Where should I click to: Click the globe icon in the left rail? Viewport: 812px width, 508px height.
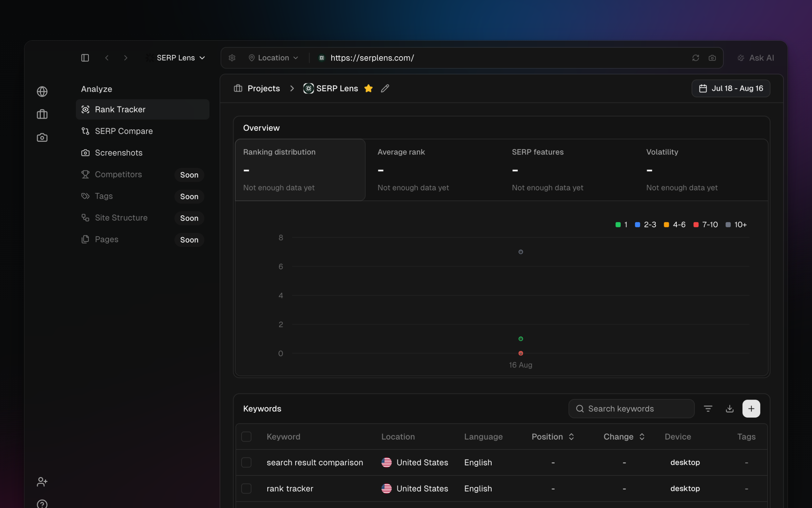(42, 91)
